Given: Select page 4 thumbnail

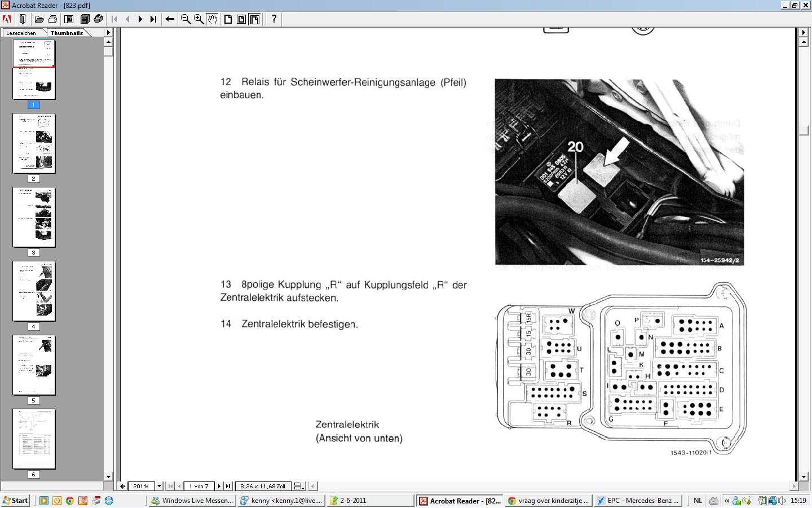Looking at the screenshot, I should (34, 291).
